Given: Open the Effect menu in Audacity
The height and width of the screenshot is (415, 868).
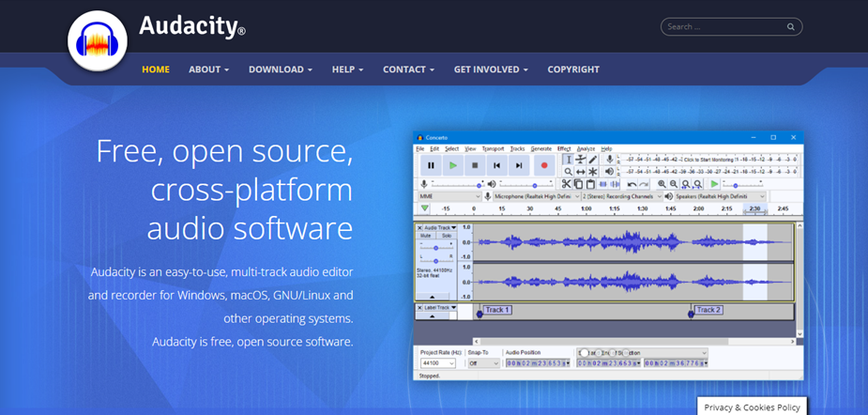Looking at the screenshot, I should (x=564, y=148).
